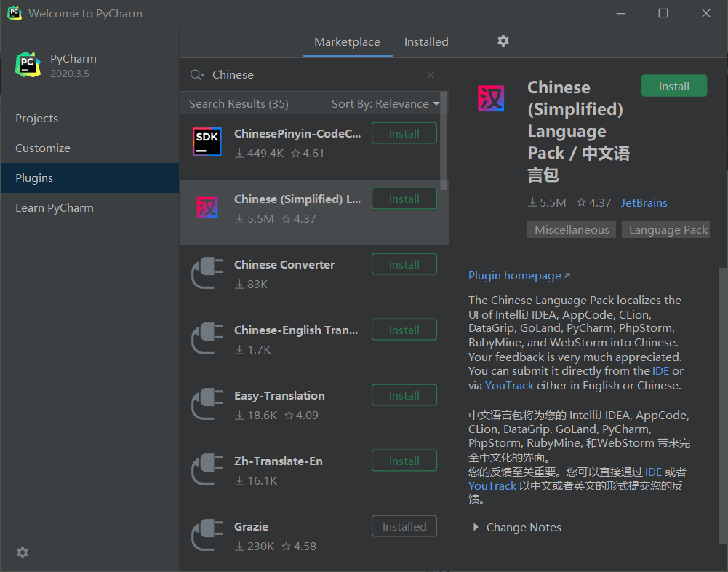This screenshot has height=572, width=728.
Task: Open the Plugin homepage link
Action: point(519,276)
